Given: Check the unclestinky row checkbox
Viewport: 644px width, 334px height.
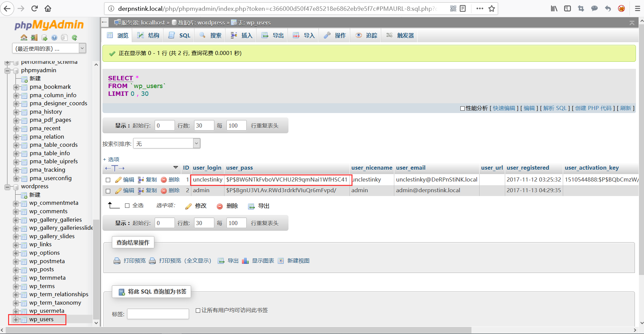Looking at the screenshot, I should (x=108, y=180).
